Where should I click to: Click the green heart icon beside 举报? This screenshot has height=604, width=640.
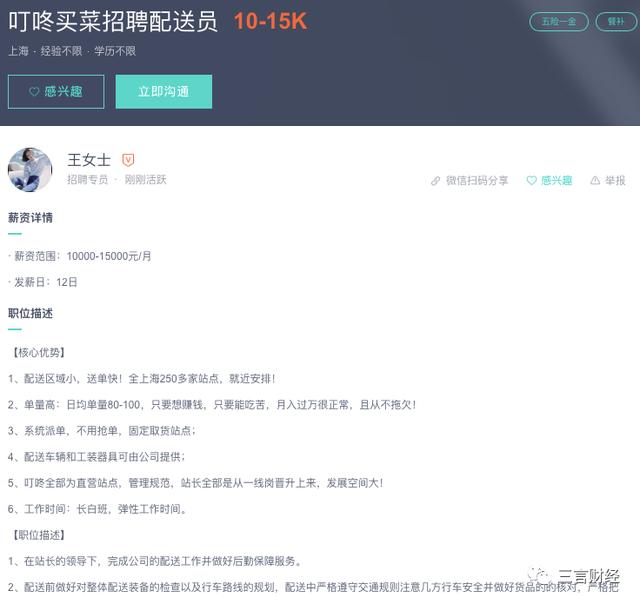pos(531,180)
